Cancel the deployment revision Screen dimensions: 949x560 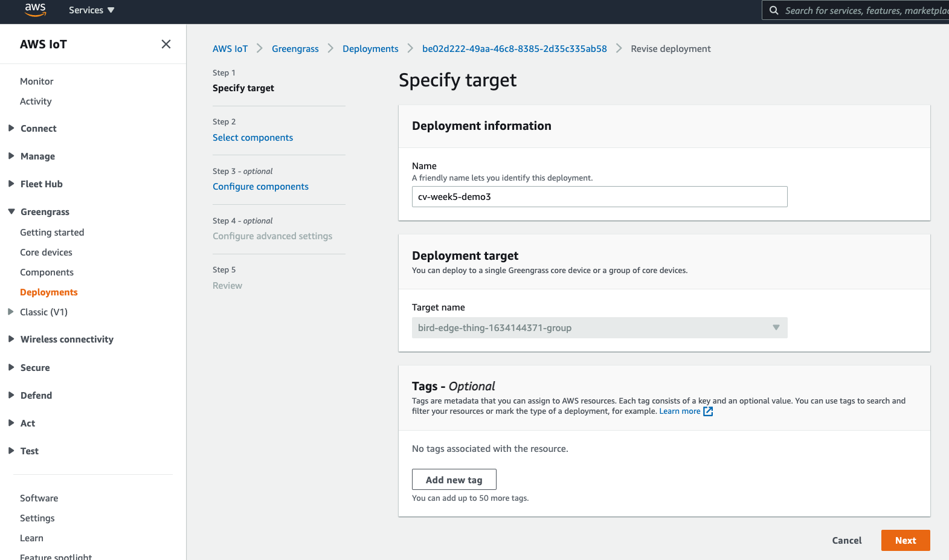[847, 541]
